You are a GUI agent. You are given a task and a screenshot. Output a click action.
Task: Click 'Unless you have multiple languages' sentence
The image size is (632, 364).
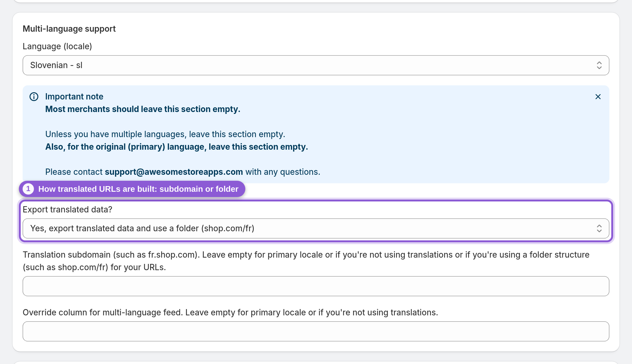165,134
